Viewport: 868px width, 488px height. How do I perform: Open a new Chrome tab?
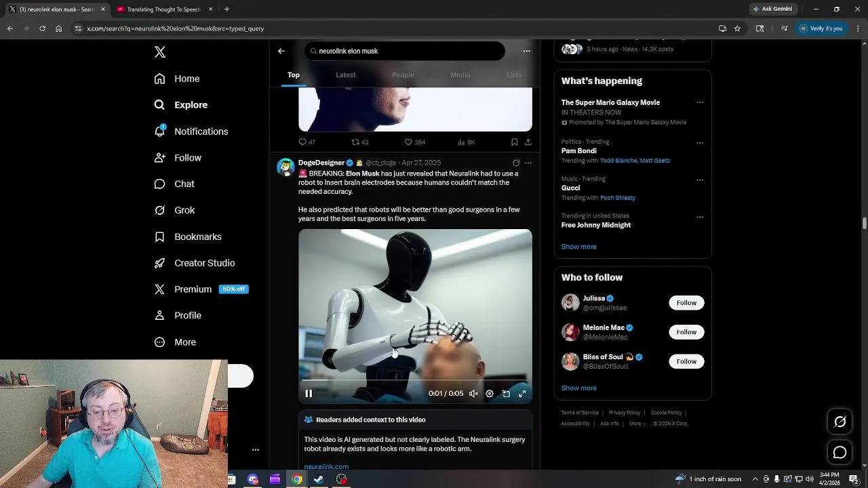click(226, 9)
